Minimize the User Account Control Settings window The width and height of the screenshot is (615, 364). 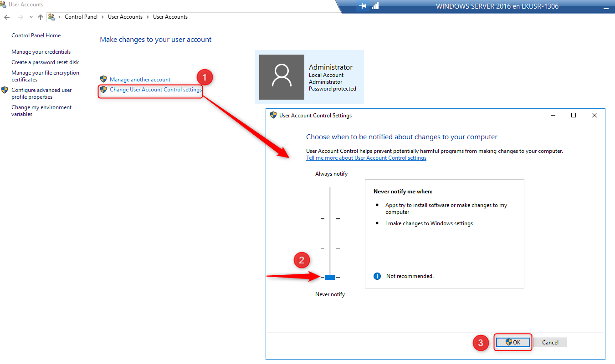[553, 116]
